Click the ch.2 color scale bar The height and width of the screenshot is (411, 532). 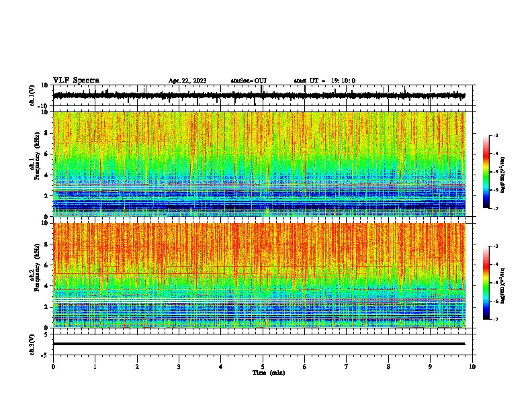coord(486,283)
